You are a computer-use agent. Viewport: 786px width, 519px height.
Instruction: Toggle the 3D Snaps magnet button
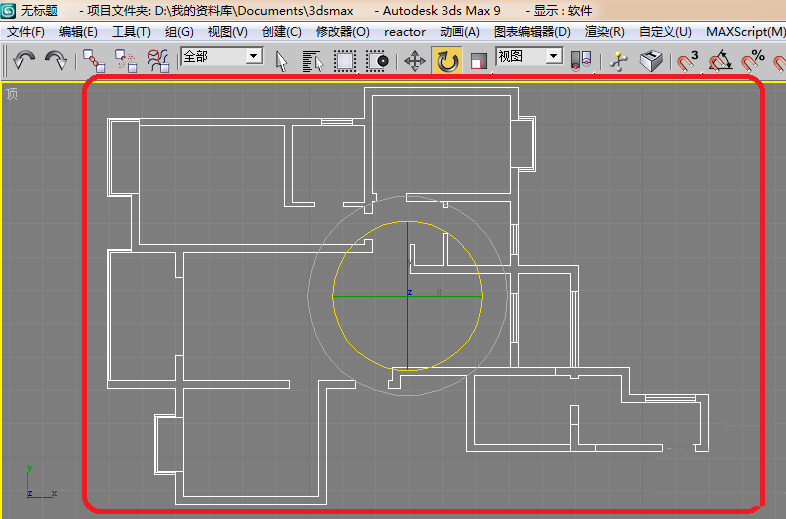pos(687,61)
